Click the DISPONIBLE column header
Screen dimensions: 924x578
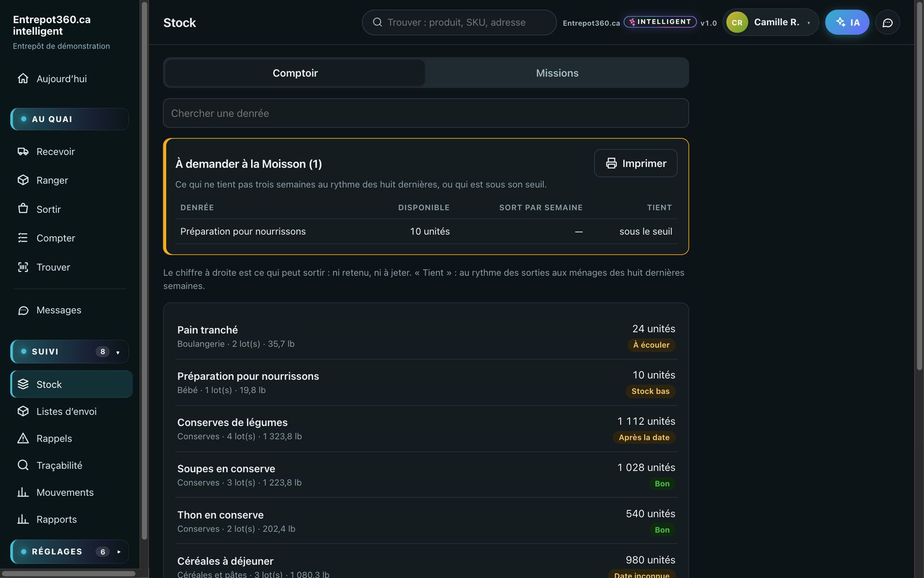coord(423,208)
